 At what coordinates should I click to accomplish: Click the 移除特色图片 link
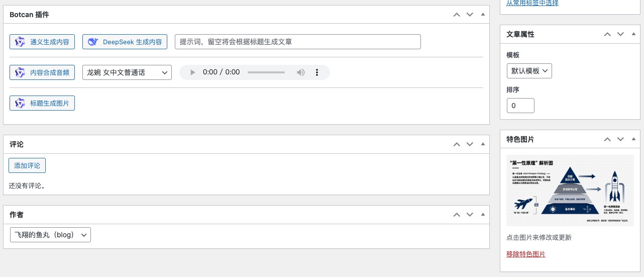tap(526, 254)
